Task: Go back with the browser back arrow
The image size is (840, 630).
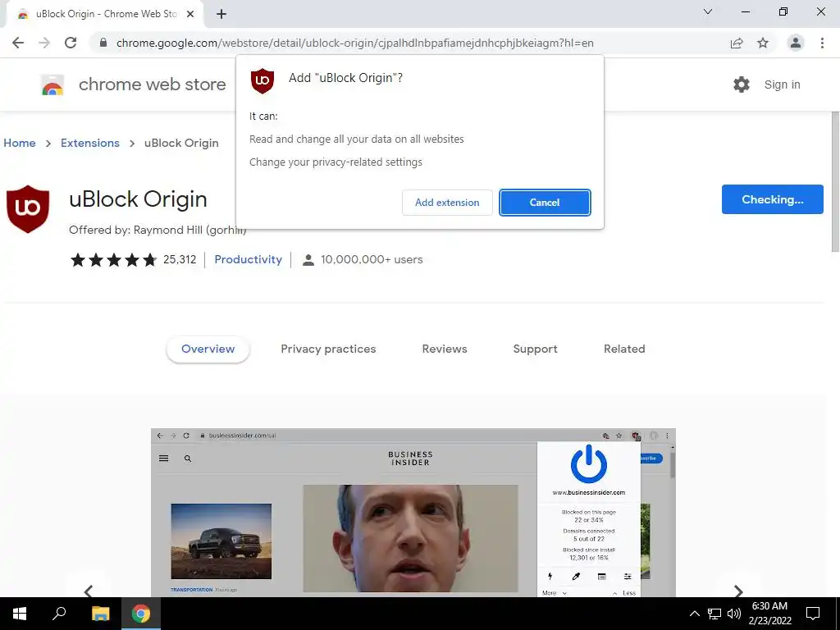Action: click(18, 43)
